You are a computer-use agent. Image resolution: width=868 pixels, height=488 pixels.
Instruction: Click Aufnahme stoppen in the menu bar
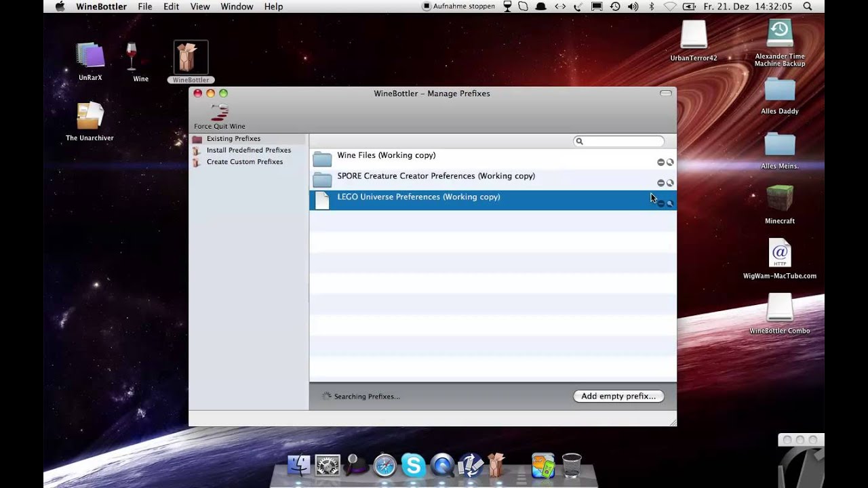coord(458,6)
